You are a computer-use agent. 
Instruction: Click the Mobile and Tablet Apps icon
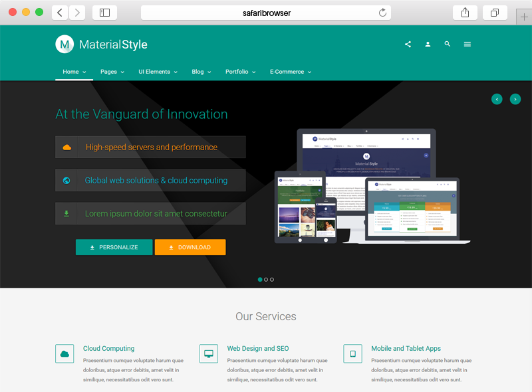[352, 353]
